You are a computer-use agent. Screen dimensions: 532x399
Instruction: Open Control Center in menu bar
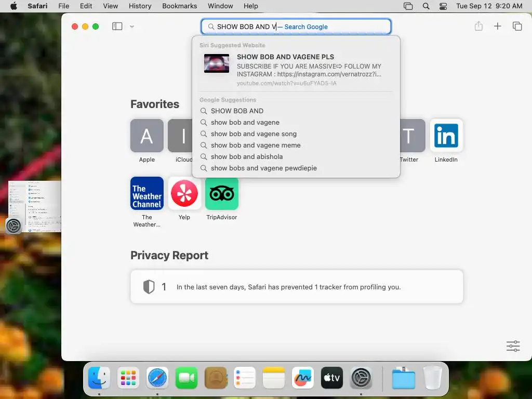tap(443, 6)
